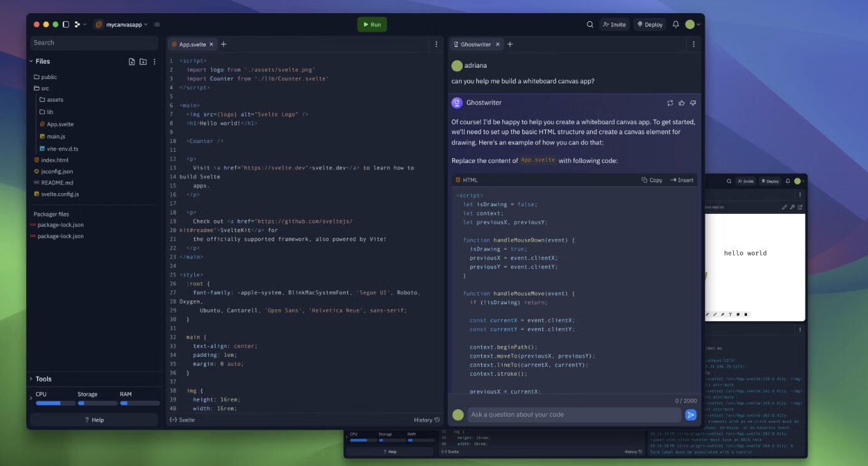Click the green Run button
868x466 pixels.
(x=372, y=24)
